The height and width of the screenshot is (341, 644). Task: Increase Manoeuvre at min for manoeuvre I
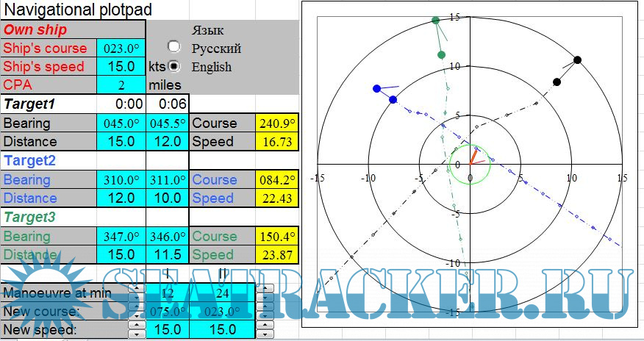pos(135,288)
